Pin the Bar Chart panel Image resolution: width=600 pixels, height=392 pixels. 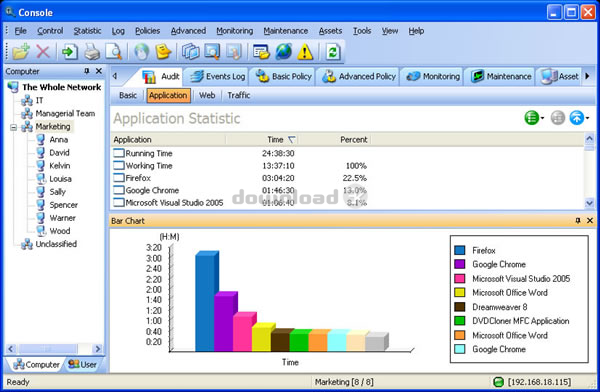pos(578,220)
